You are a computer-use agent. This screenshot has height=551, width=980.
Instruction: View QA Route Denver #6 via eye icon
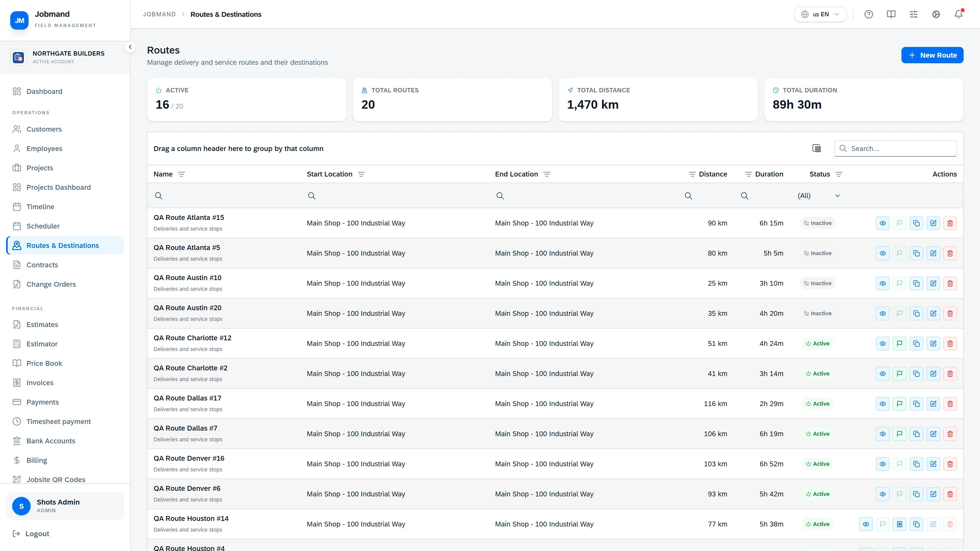tap(883, 494)
